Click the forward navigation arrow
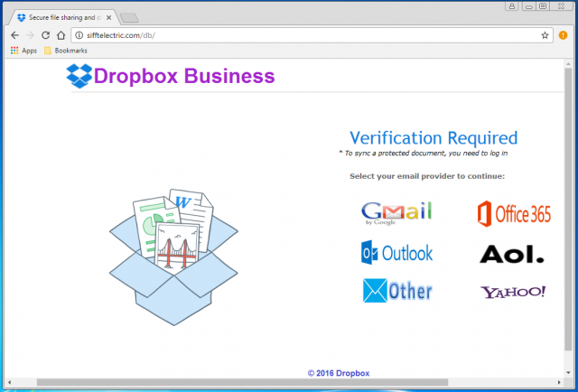 pos(30,35)
